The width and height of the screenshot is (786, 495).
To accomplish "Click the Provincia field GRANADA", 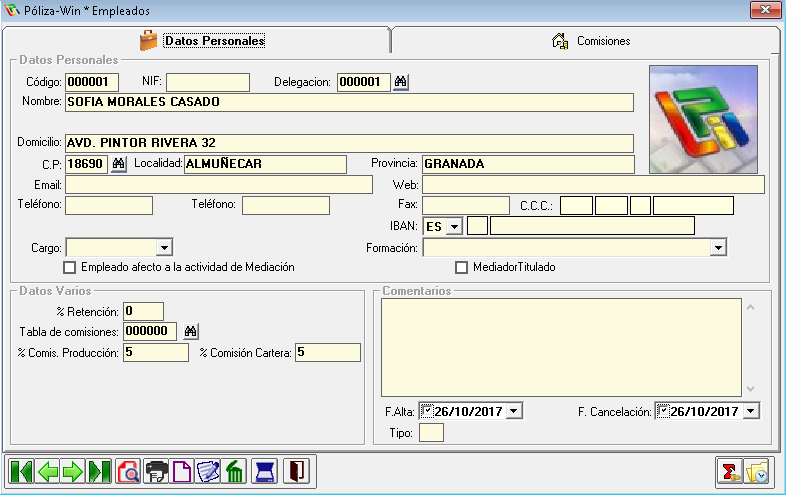I will coord(528,164).
